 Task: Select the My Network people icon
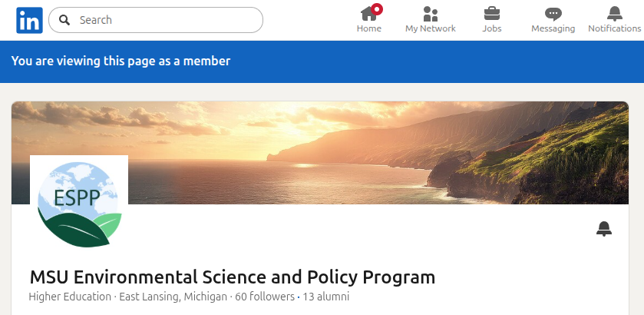click(x=430, y=14)
